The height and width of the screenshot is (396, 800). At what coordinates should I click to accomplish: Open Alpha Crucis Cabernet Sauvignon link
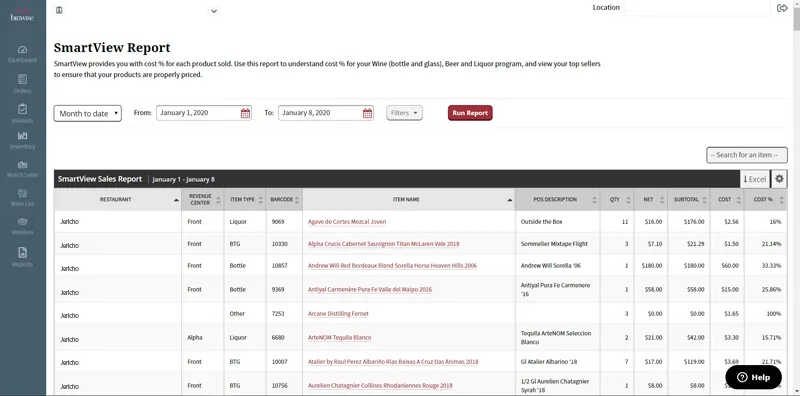[x=384, y=244]
